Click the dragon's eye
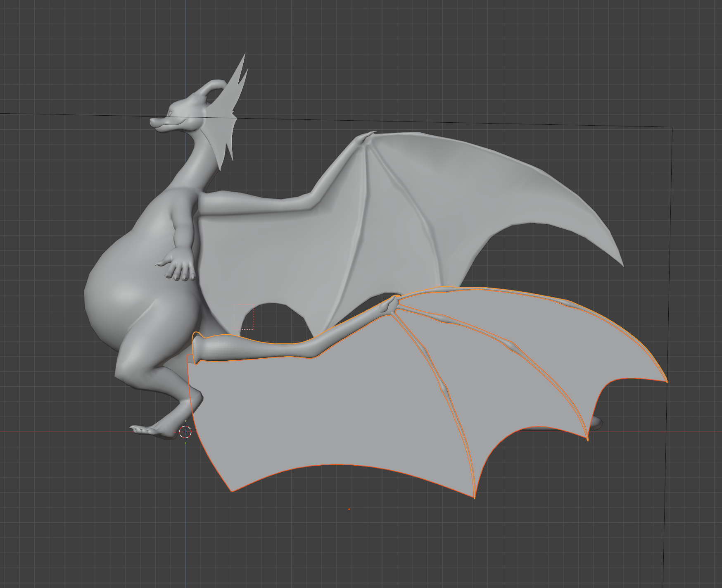 (x=170, y=113)
